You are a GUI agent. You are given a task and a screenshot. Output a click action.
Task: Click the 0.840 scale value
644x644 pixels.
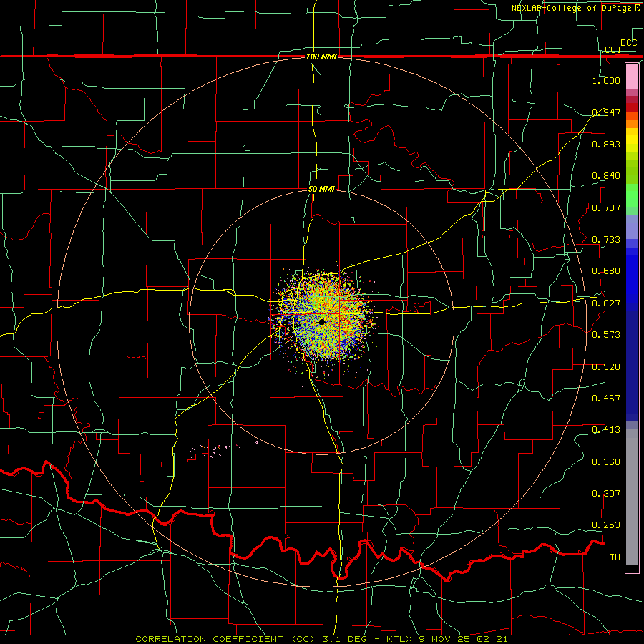coord(606,176)
